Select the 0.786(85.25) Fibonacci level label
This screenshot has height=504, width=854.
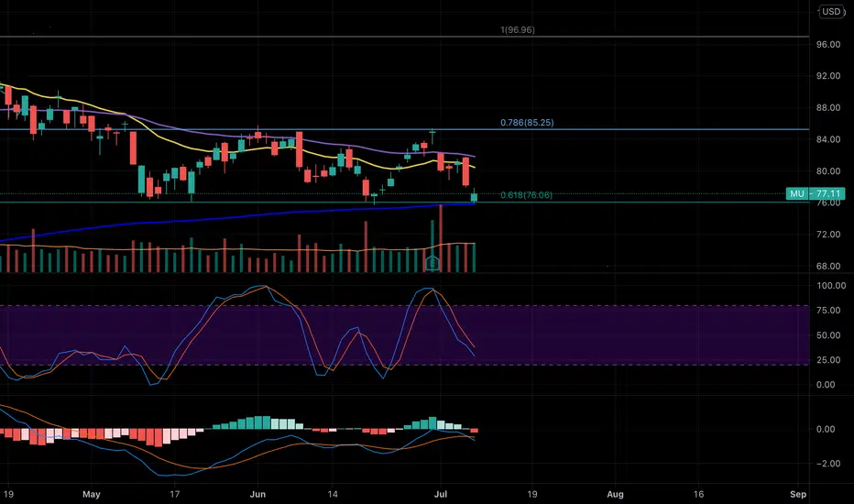pos(527,123)
